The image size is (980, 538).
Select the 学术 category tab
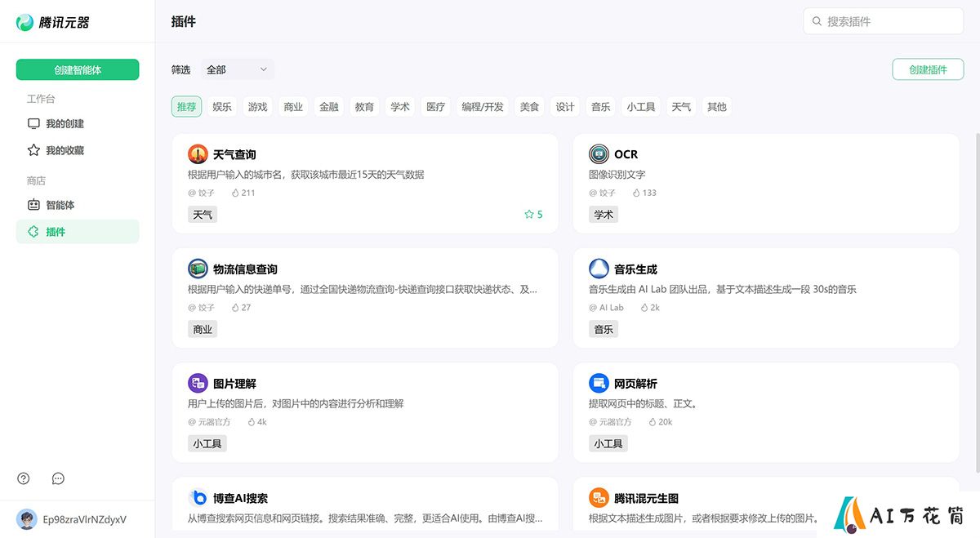click(400, 107)
